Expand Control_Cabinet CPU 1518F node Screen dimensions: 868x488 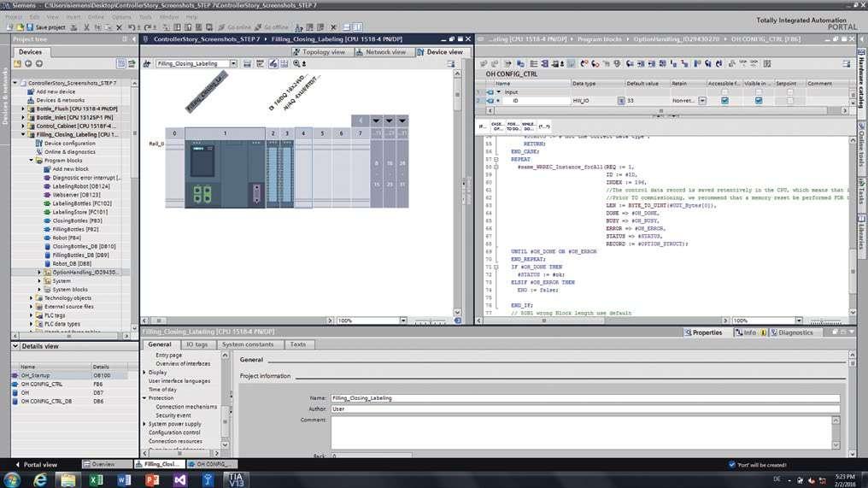point(23,126)
